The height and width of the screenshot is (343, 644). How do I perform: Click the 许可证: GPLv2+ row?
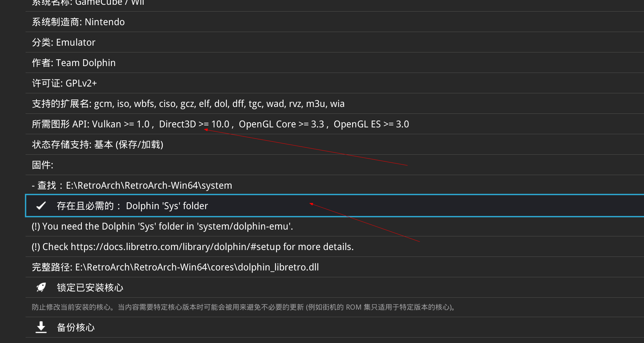pos(335,83)
